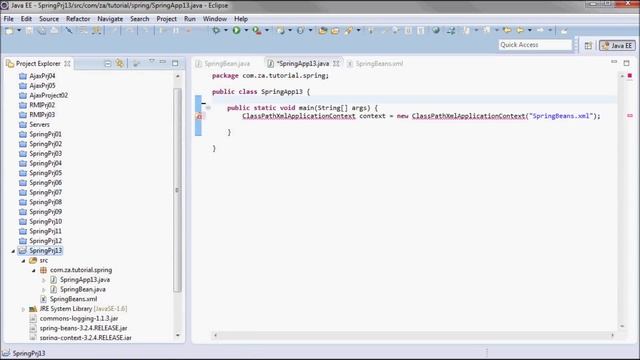Open the File menu
The image size is (640, 360).
[9, 19]
